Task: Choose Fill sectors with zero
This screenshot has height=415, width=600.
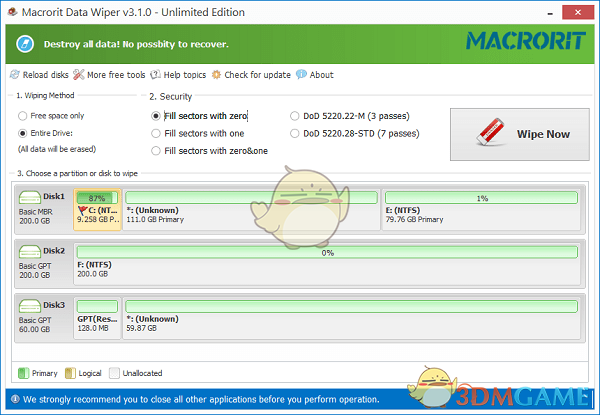Action: click(x=200, y=116)
